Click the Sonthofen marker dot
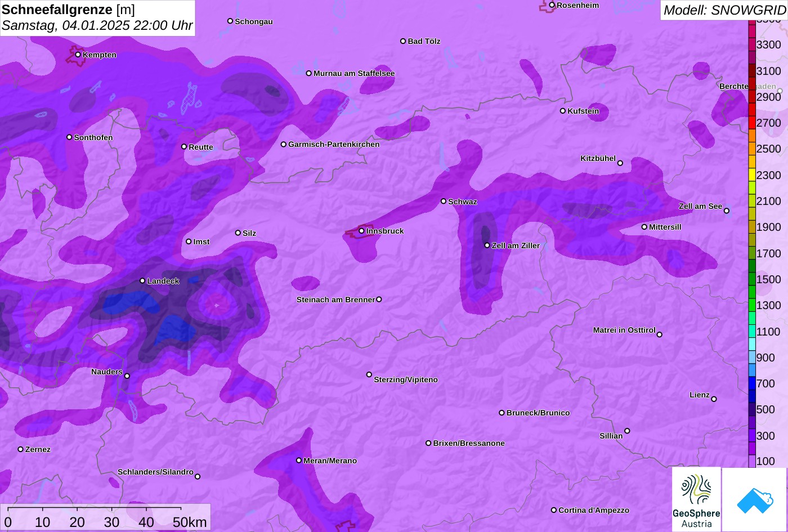Screen dimensions: 788x532 click(x=70, y=137)
